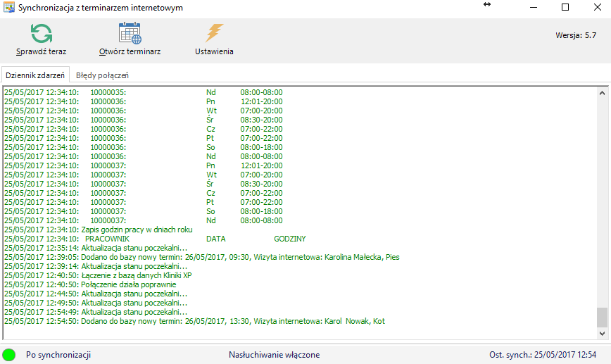Select log row 10000035 Nd 08:00-08:00
611x364 pixels.
[144, 92]
